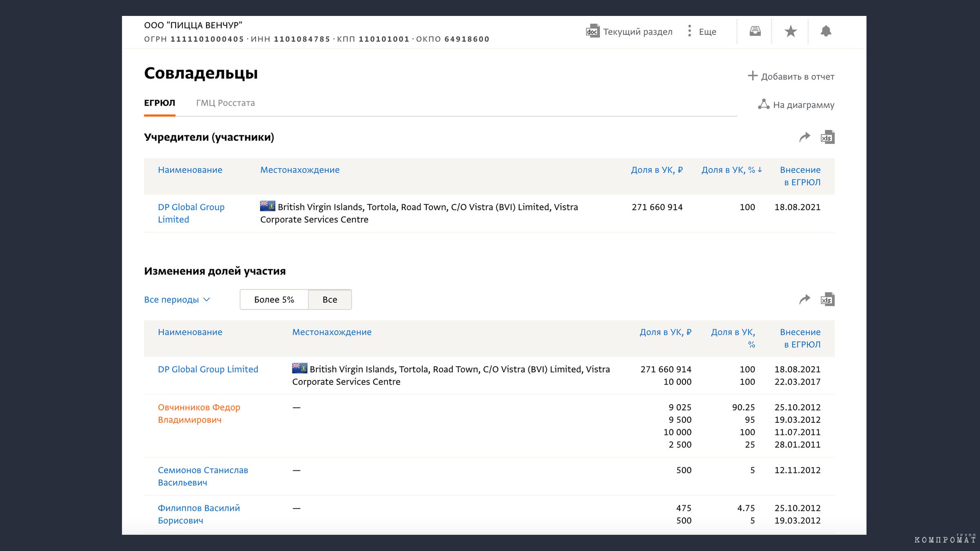Screen dimensions: 980x551
Task: Open Семионов Станислав Васильевич profile
Action: click(203, 476)
